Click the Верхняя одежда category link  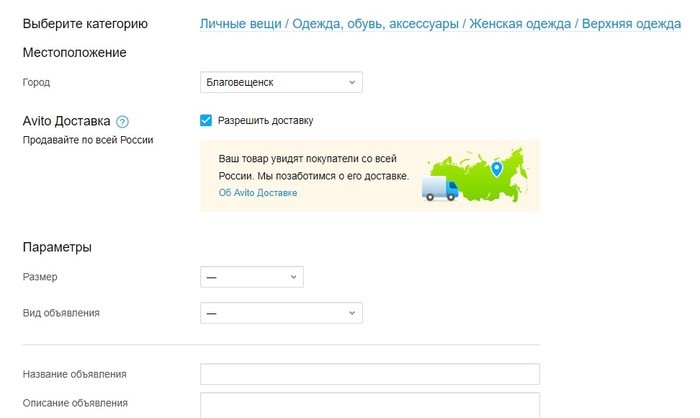pos(631,24)
